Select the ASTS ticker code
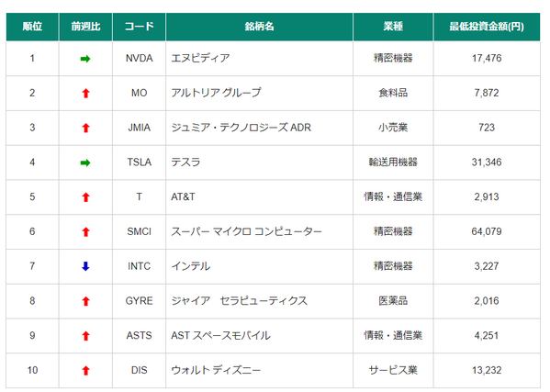Image resolution: width=550 pixels, height=392 pixels. click(140, 336)
